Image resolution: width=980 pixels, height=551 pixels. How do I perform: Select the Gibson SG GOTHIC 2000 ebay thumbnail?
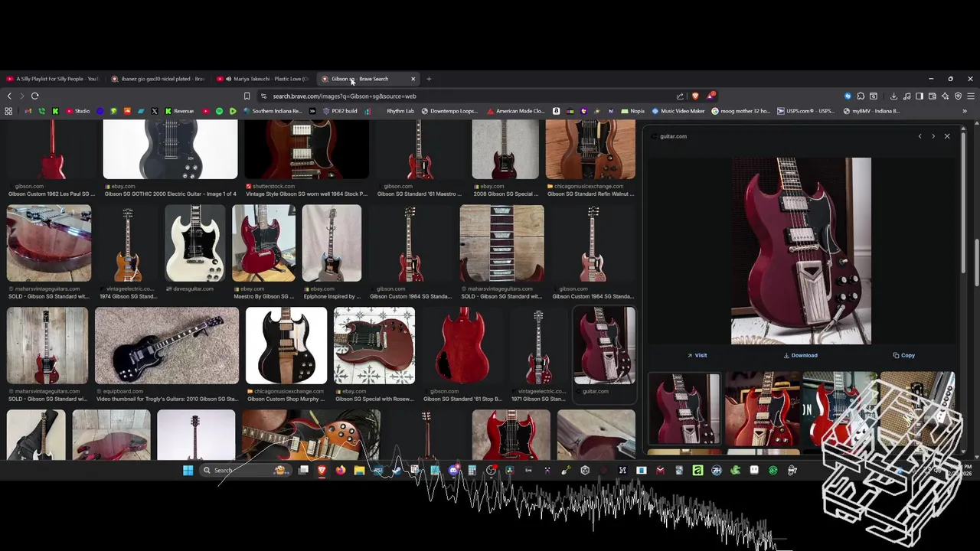pyautogui.click(x=170, y=149)
